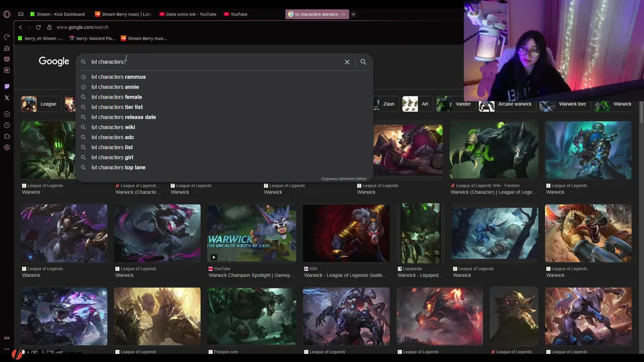Choose suggestion 'lol characters top lane'

click(x=224, y=167)
